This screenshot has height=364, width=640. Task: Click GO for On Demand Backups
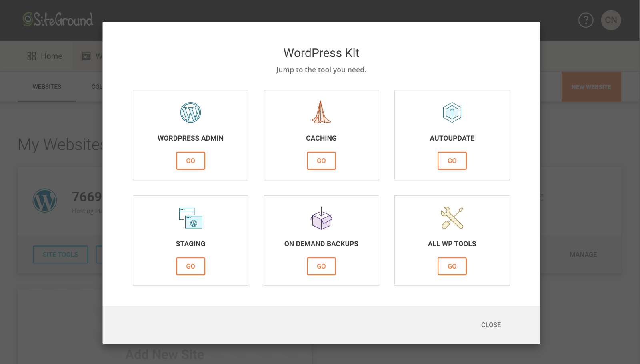click(x=321, y=266)
